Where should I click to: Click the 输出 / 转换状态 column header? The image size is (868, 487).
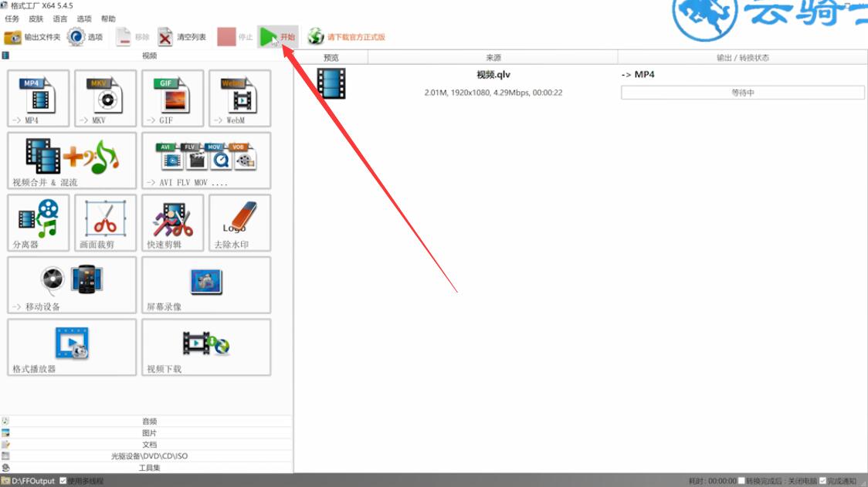[x=742, y=58]
